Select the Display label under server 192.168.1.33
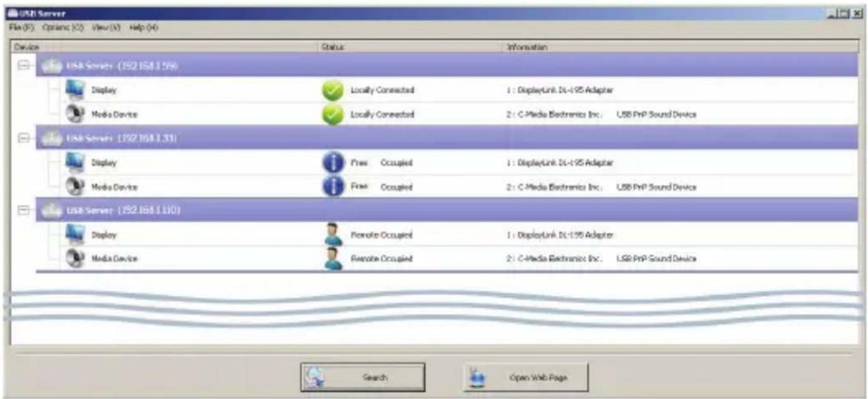868x399 pixels. coord(104,163)
